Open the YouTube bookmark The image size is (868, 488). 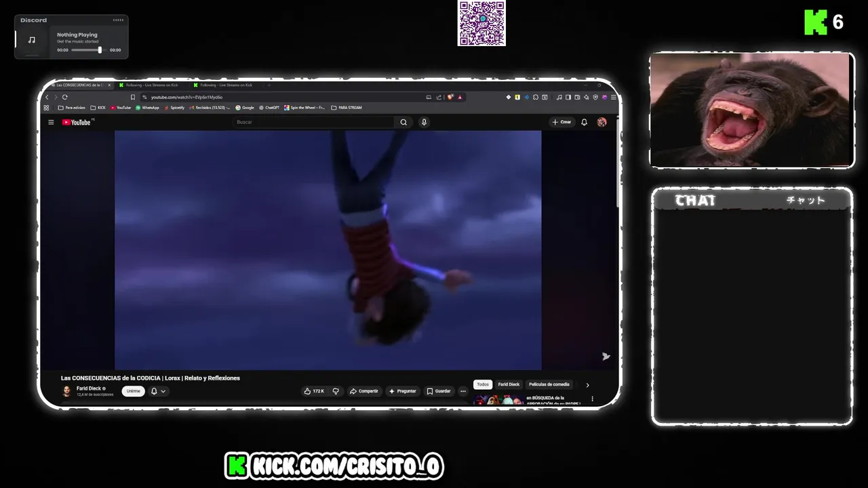pyautogui.click(x=121, y=108)
